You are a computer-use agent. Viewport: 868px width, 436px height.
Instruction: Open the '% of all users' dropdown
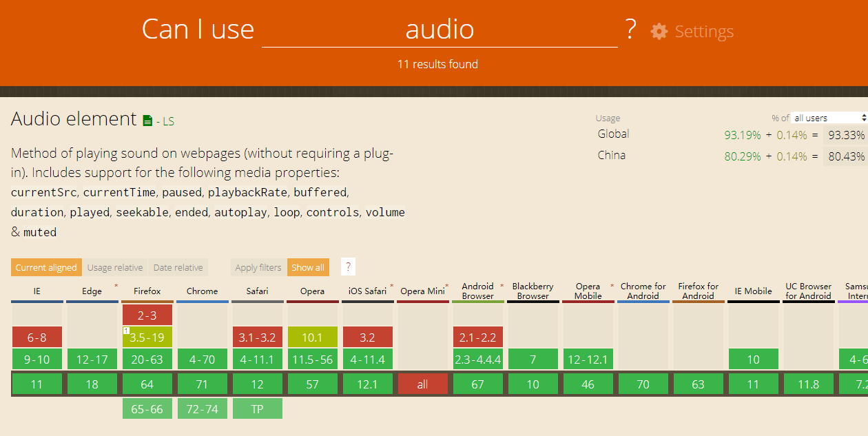click(x=829, y=118)
